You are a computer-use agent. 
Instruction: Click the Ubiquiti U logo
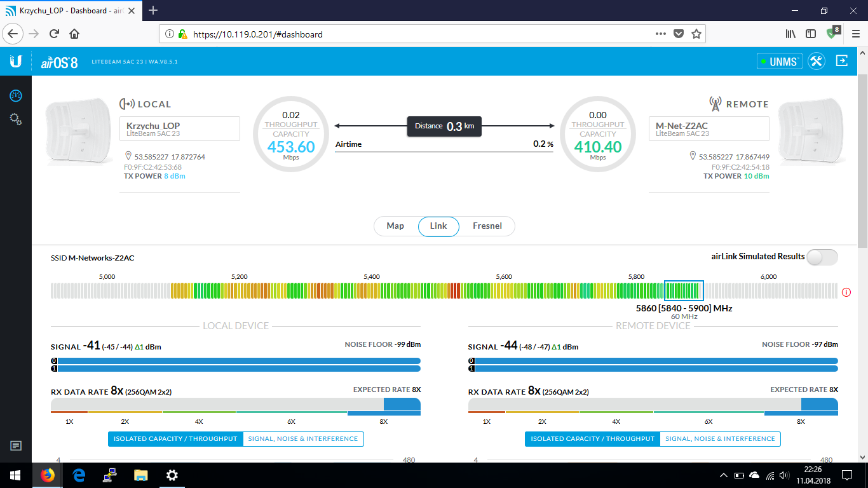coord(16,61)
